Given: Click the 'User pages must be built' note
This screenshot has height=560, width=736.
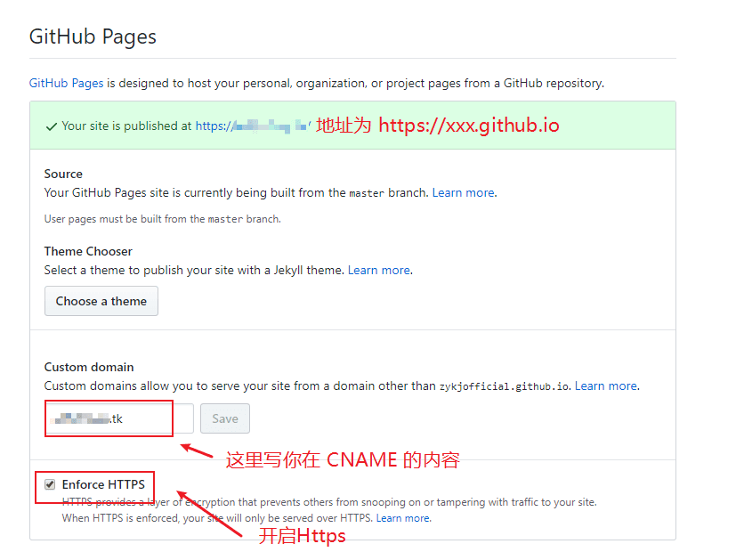Looking at the screenshot, I should (x=162, y=219).
